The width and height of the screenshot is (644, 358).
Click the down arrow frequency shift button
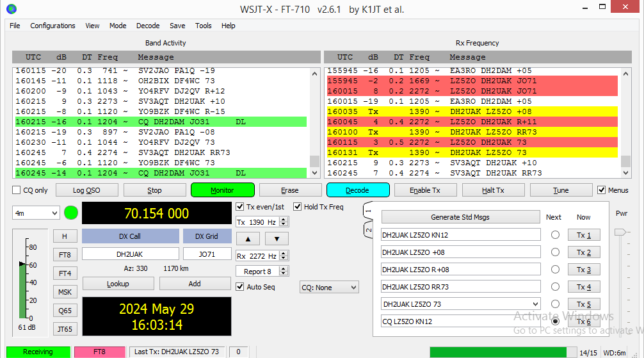[277, 239]
